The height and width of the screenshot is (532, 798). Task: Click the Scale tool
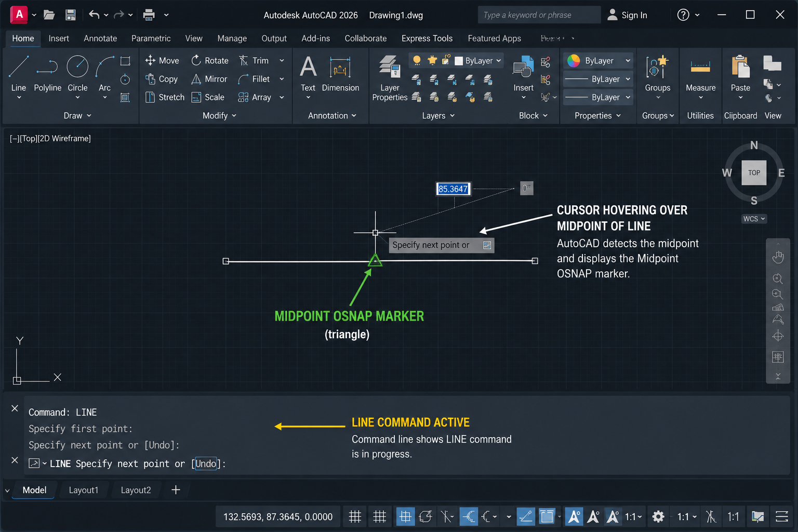pyautogui.click(x=207, y=97)
